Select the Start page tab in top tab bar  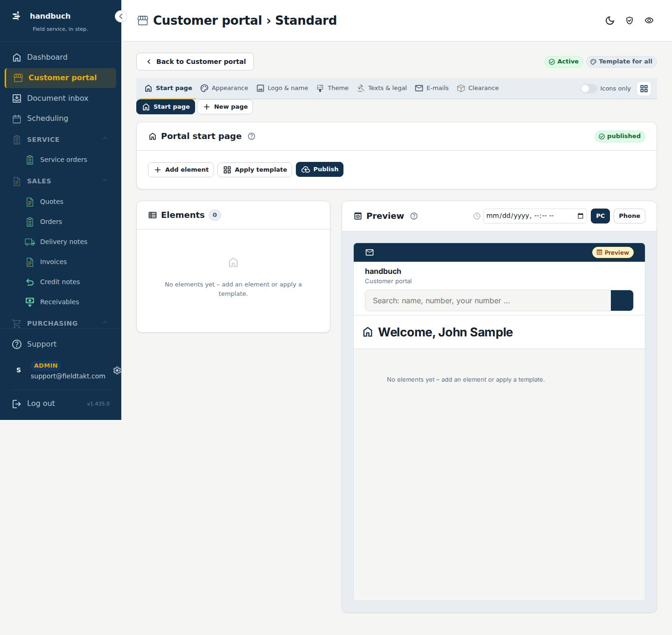168,88
